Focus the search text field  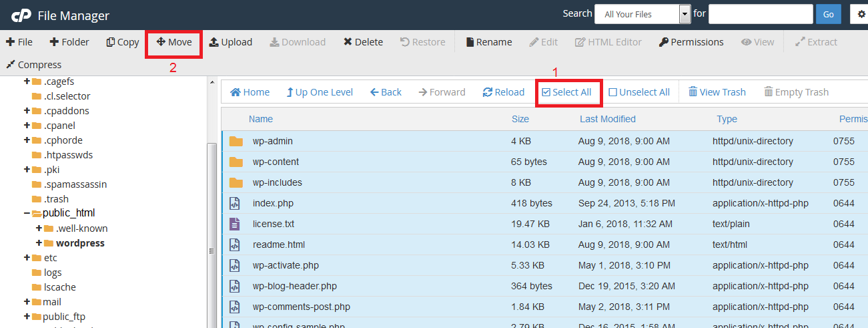(761, 14)
